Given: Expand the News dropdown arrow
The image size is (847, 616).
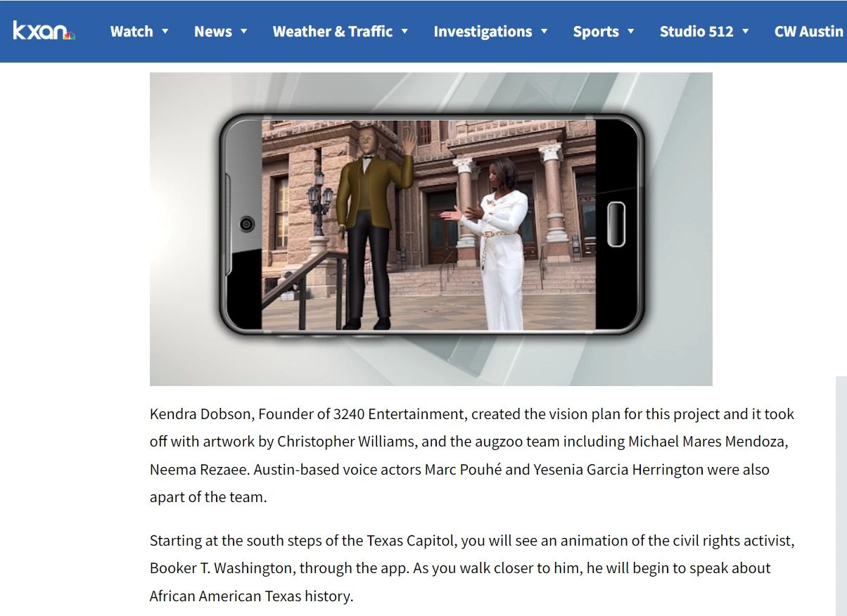Looking at the screenshot, I should (245, 32).
